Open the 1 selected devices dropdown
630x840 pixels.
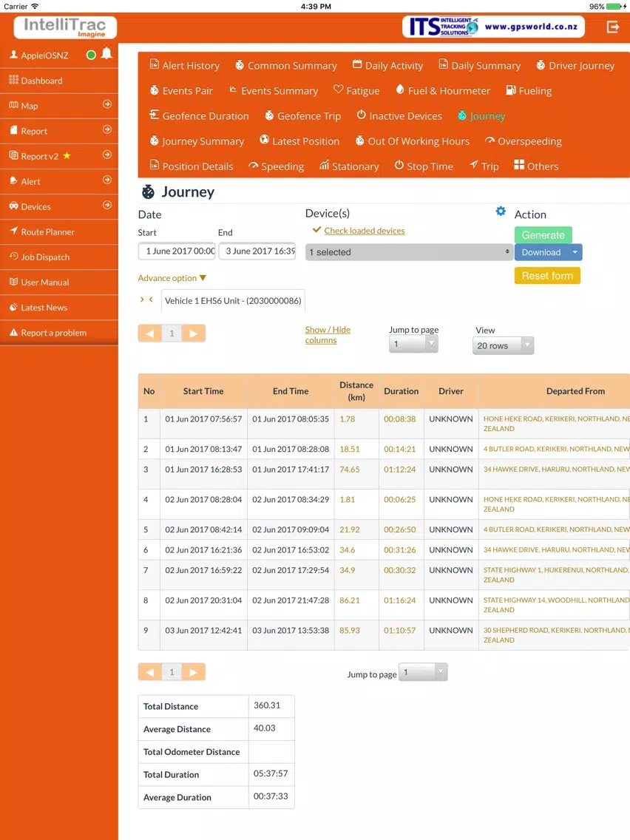coord(410,252)
